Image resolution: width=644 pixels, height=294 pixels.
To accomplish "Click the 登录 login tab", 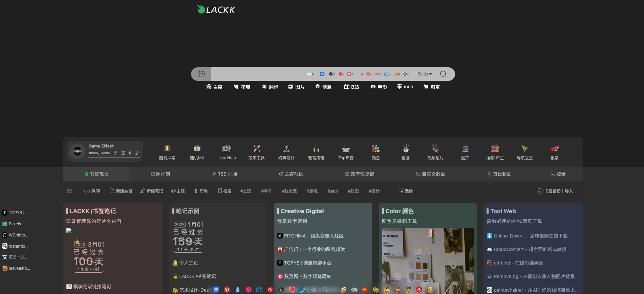I will pyautogui.click(x=558, y=174).
